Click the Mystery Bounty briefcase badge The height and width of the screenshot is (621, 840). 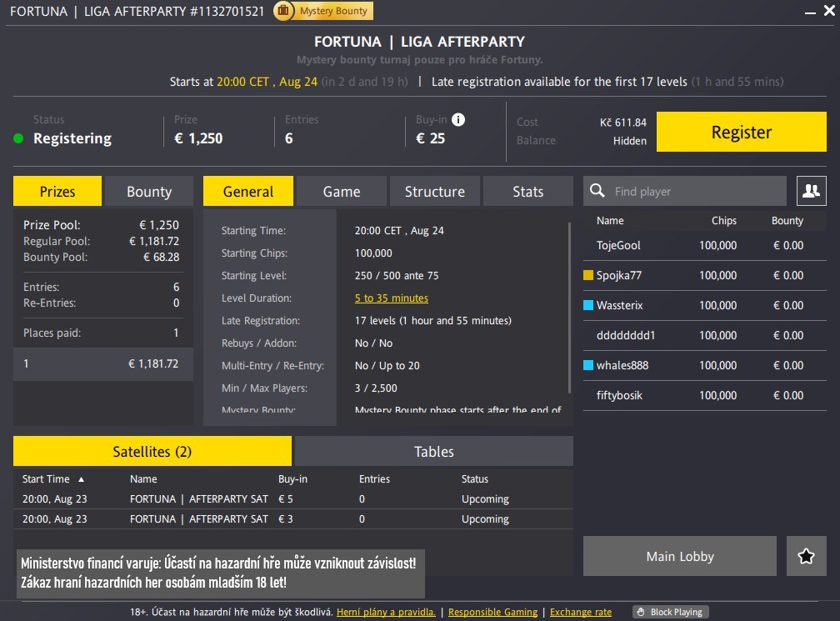coord(284,11)
